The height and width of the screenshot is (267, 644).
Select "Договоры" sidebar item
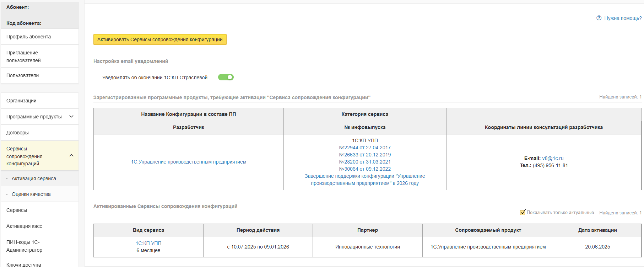[x=40, y=133]
